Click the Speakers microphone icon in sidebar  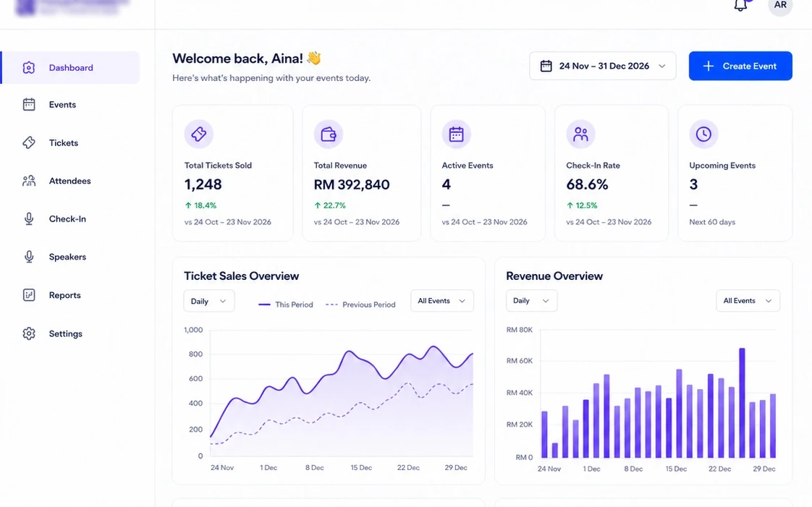click(x=29, y=257)
